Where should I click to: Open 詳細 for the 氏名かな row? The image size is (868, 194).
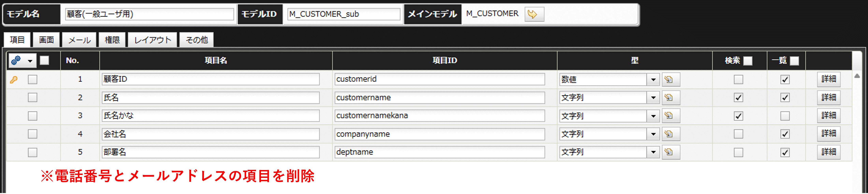(828, 116)
